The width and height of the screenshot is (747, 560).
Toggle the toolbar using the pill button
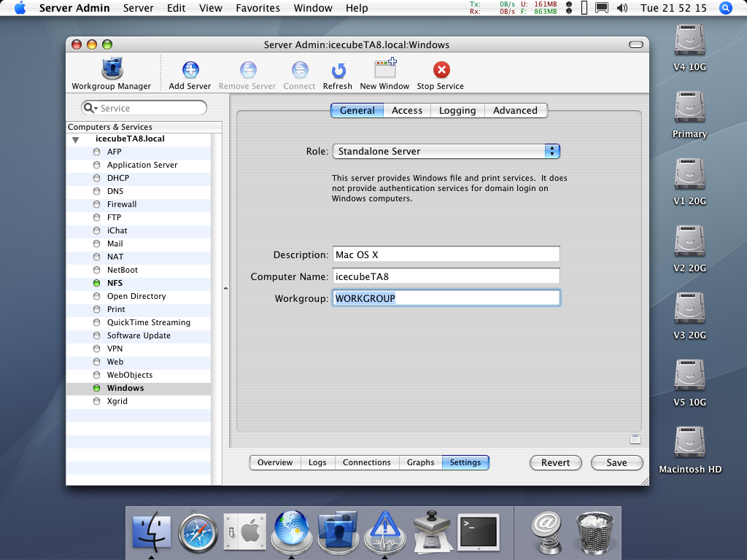click(x=636, y=44)
